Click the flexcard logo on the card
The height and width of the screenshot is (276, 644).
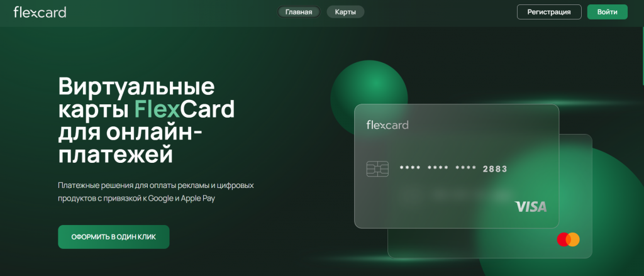pos(387,125)
